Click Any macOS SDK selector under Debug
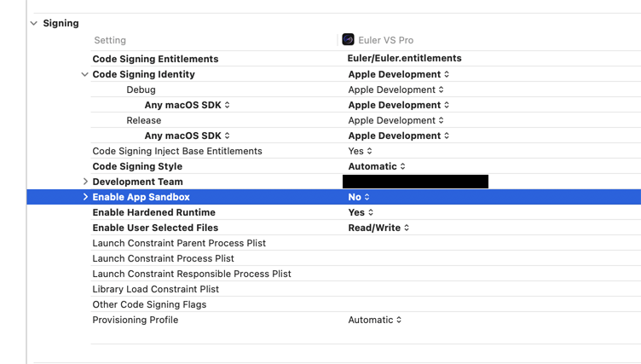 [187, 105]
